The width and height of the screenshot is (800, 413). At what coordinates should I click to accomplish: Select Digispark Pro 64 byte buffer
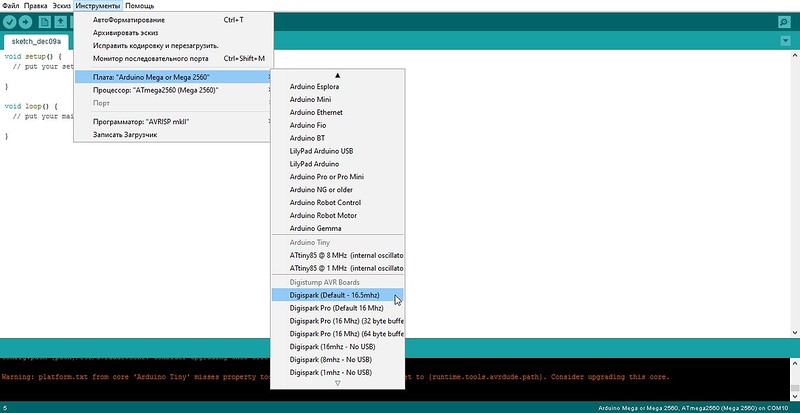(x=337, y=333)
